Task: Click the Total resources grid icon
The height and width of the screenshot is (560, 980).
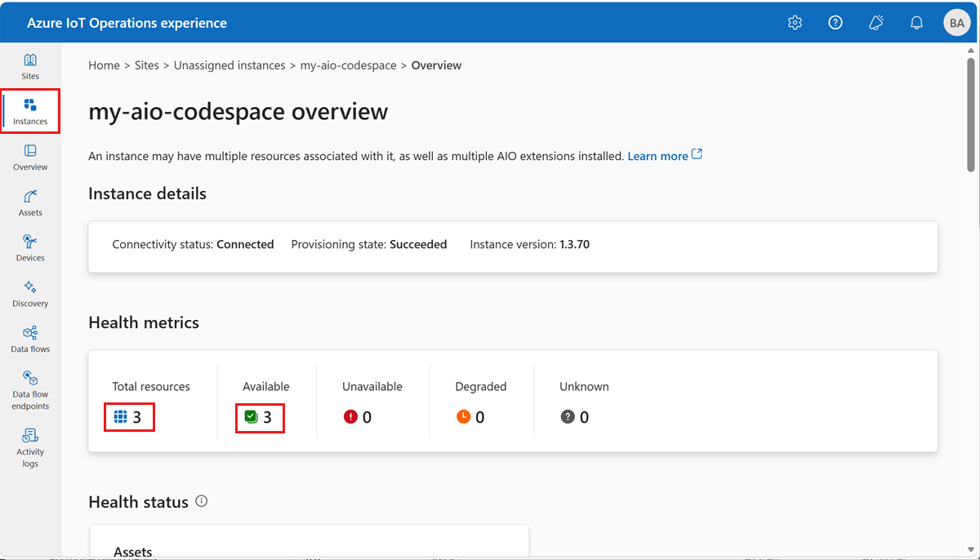Action: (120, 417)
